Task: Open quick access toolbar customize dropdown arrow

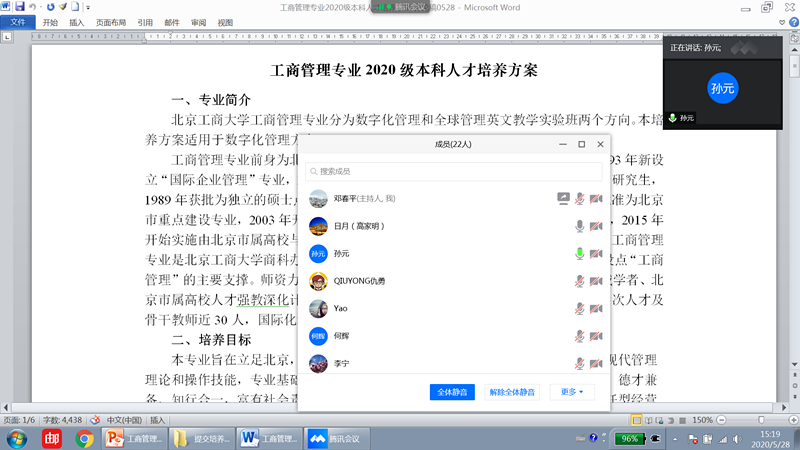Action: tap(88, 7)
